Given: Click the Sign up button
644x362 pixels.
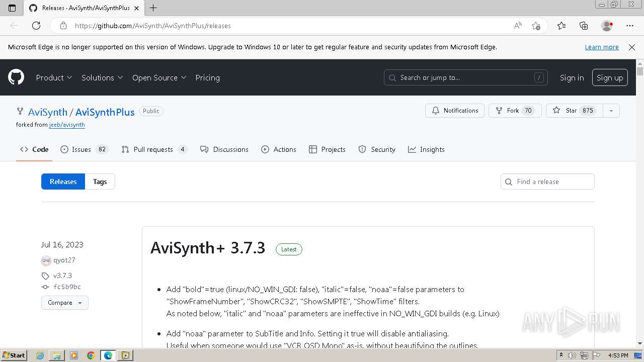Looking at the screenshot, I should click(x=610, y=77).
